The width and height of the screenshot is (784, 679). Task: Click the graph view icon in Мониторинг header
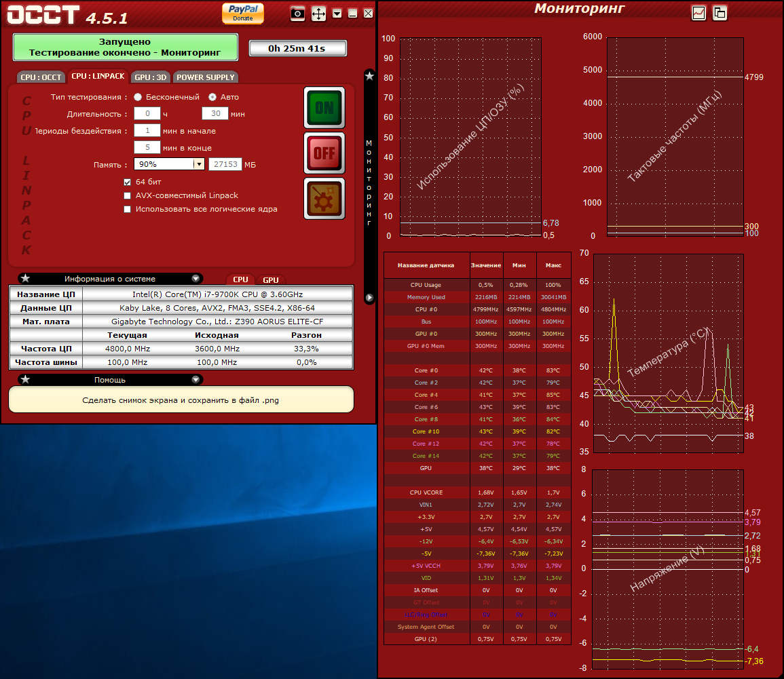tap(698, 13)
